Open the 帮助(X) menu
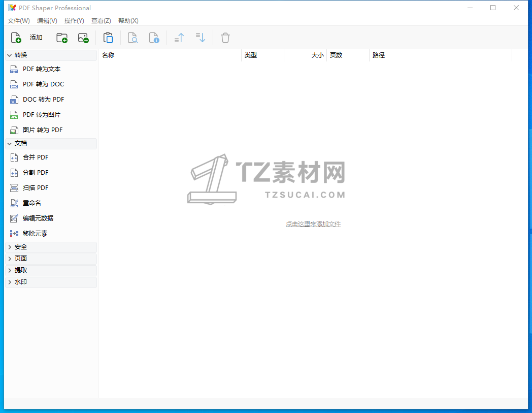Screen dimensions: 532x413 point(128,21)
